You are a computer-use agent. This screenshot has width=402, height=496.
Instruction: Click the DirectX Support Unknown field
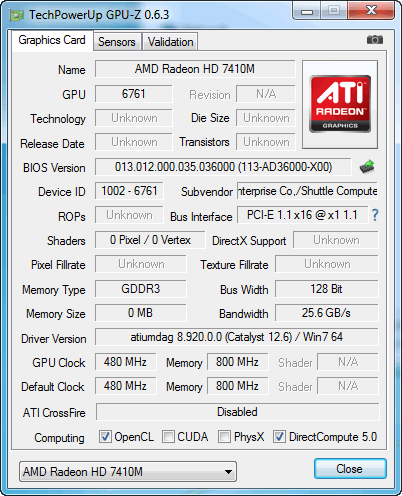pyautogui.click(x=336, y=240)
